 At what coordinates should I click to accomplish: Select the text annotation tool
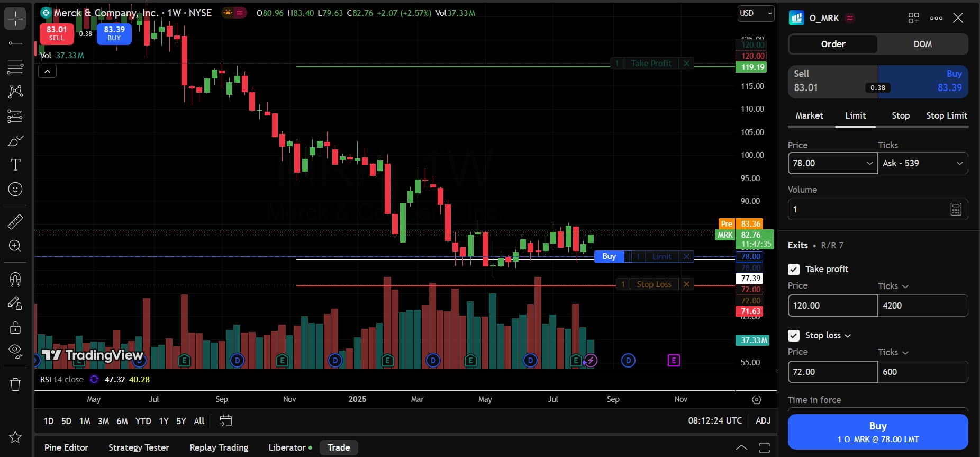pos(15,165)
